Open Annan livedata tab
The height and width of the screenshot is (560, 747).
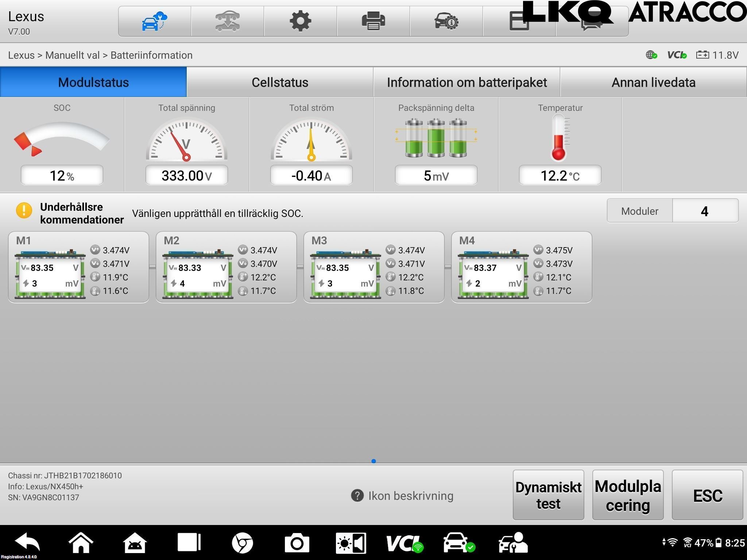[654, 82]
